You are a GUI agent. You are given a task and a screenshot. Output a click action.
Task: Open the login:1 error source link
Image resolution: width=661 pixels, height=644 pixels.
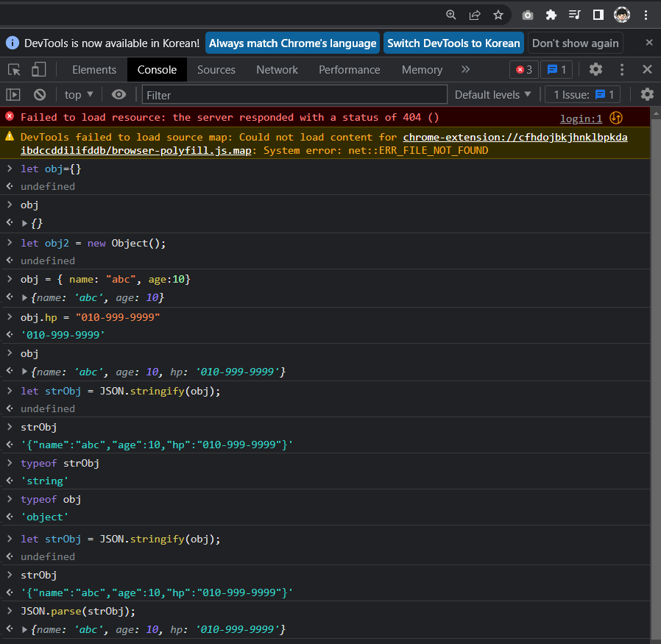581,118
